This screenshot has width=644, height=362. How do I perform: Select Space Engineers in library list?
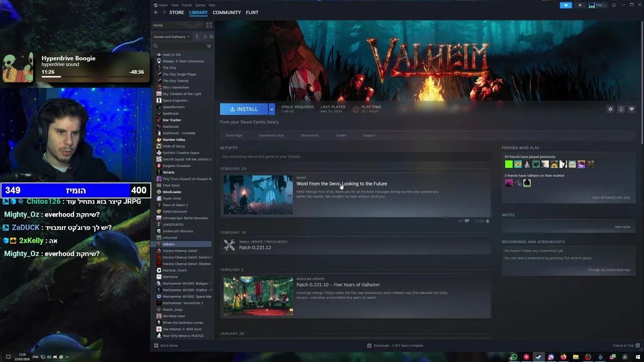click(x=175, y=101)
